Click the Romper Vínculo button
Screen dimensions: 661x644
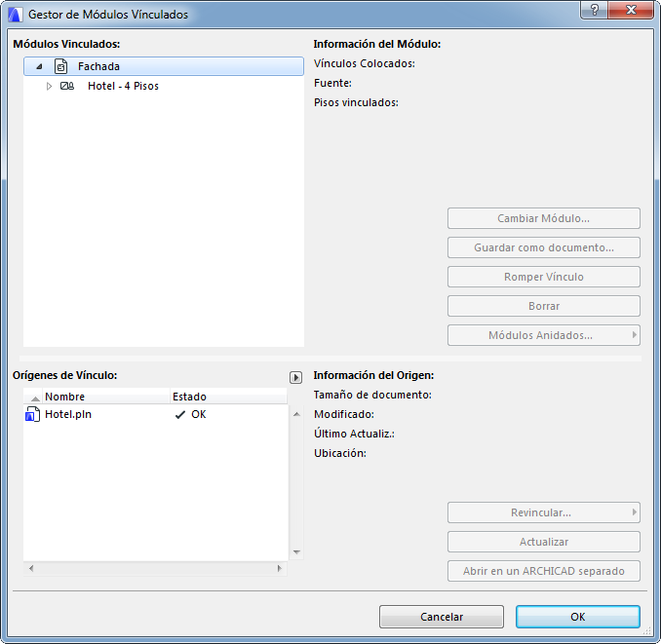coord(544,277)
